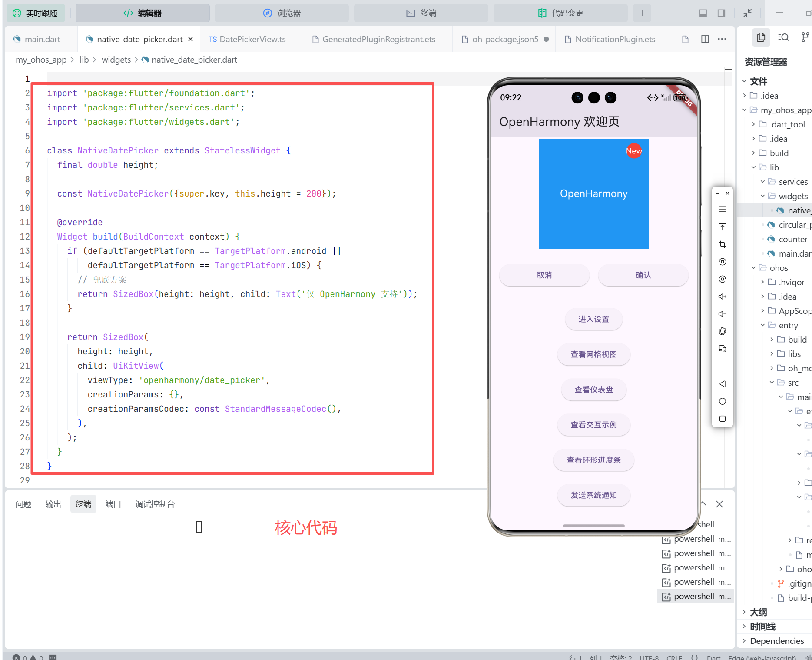
Task: Switch to the 编辑器 editor tab
Action: coord(143,13)
